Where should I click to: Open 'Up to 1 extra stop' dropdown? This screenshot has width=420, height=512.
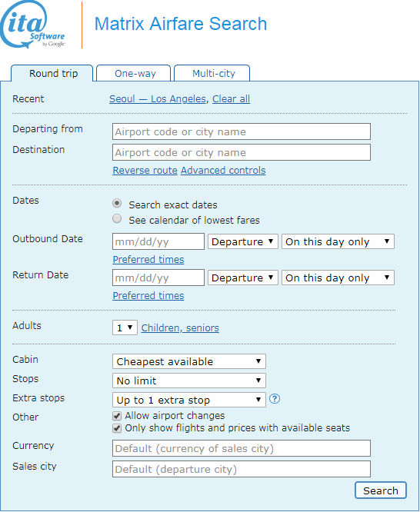point(189,400)
